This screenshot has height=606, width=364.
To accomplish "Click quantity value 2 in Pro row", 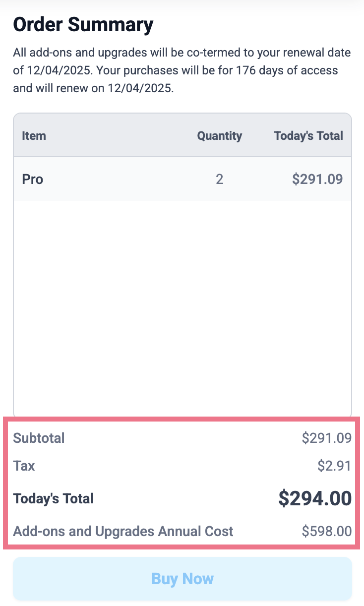I will 219,179.
